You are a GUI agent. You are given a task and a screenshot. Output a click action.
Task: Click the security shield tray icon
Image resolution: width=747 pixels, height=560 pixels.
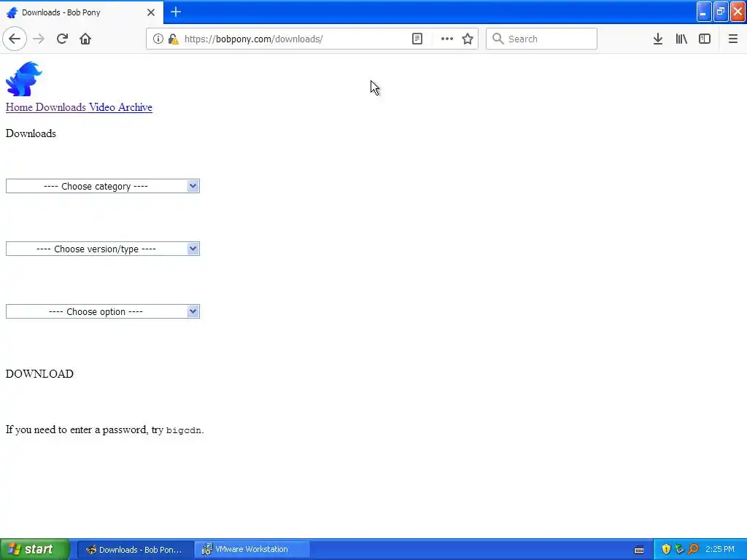pyautogui.click(x=666, y=550)
